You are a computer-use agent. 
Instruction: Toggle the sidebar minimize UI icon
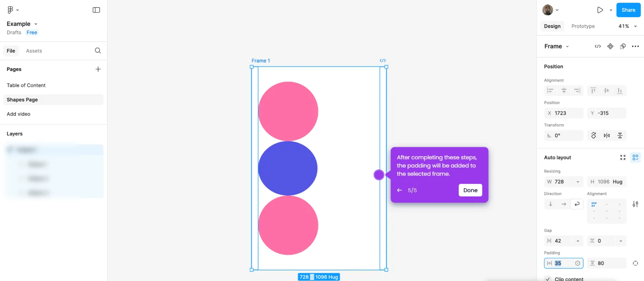pyautogui.click(x=96, y=10)
